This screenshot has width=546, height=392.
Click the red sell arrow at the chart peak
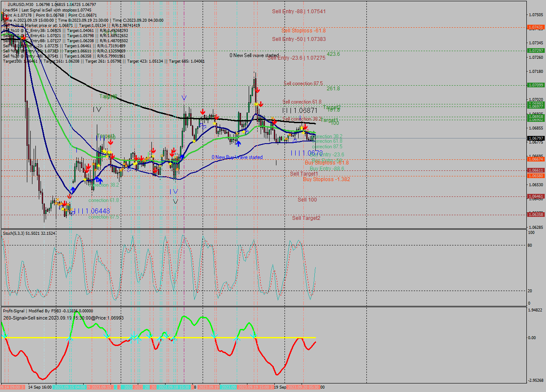pos(258,91)
